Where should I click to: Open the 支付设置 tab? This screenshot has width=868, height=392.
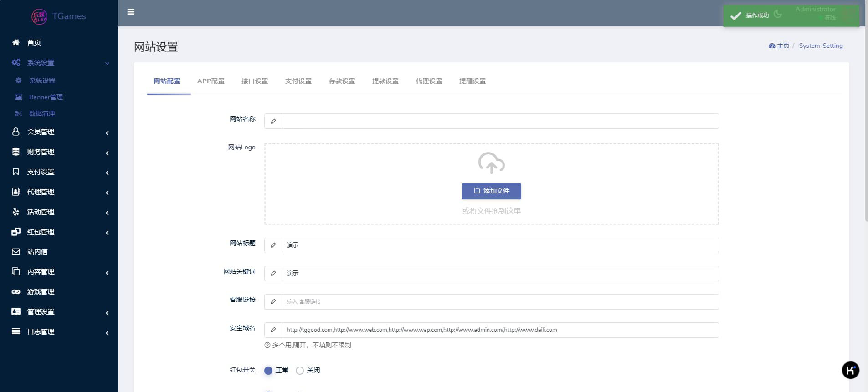point(298,81)
